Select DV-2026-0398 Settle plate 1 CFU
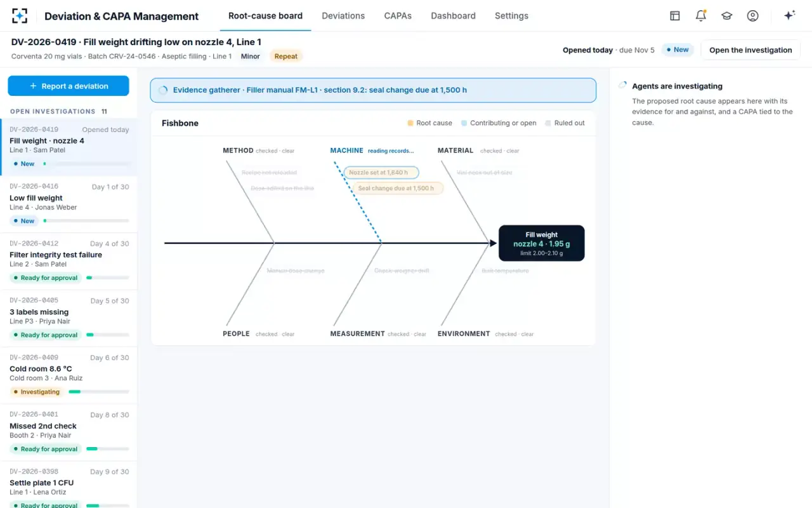The height and width of the screenshot is (508, 812). pyautogui.click(x=69, y=485)
